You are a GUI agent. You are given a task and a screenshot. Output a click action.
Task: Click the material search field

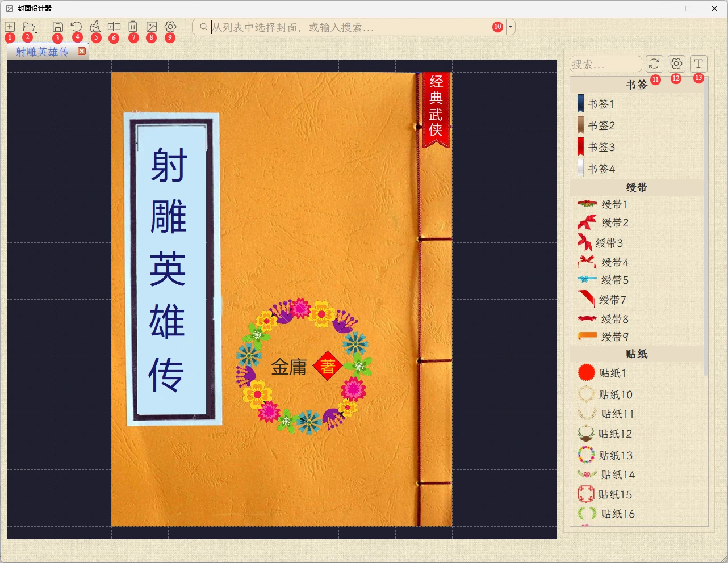coord(606,64)
